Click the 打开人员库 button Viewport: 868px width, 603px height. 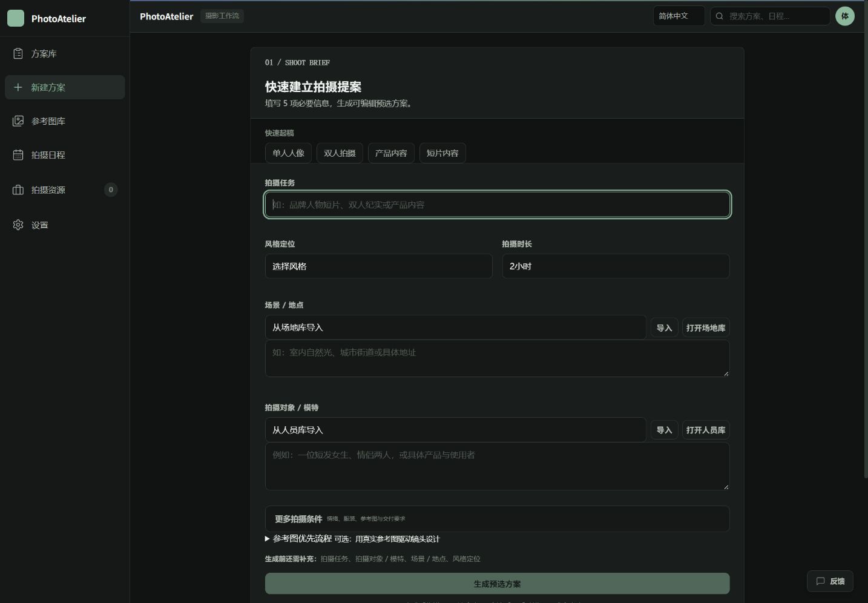706,430
